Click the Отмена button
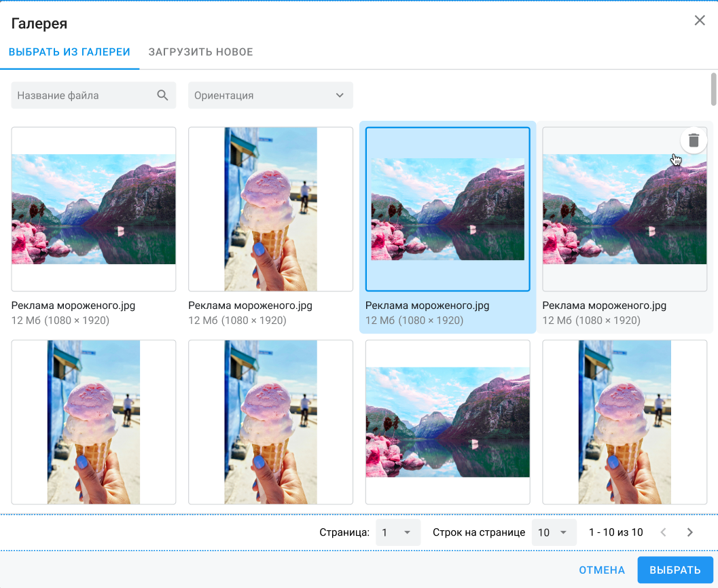718x588 pixels. pyautogui.click(x=602, y=570)
